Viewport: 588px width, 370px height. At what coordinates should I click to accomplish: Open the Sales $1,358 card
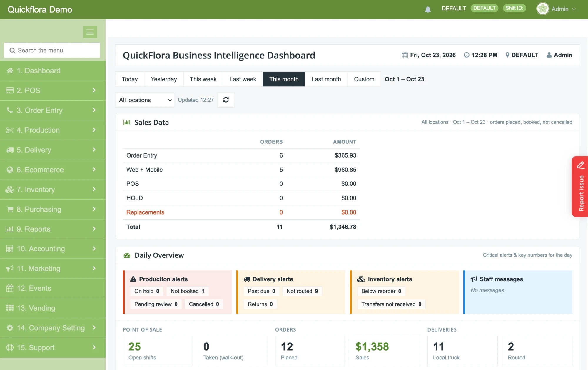(x=385, y=351)
